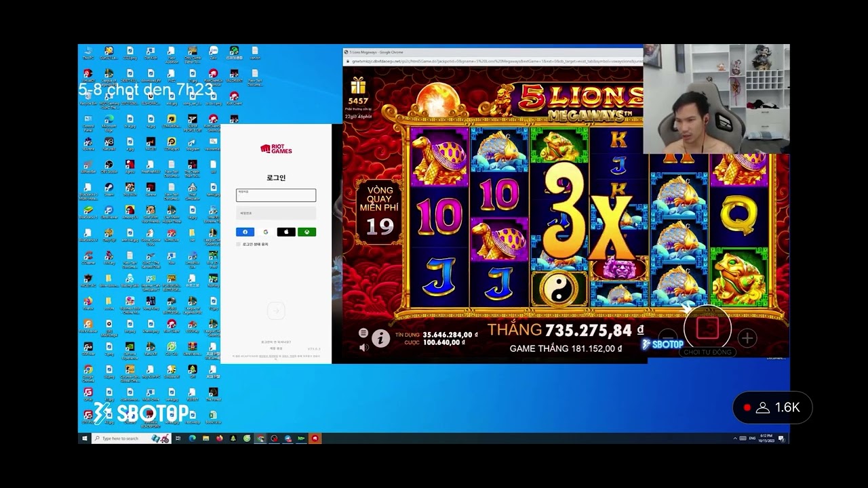The width and height of the screenshot is (868, 488).
Task: Open the ENG language indicator
Action: (752, 439)
